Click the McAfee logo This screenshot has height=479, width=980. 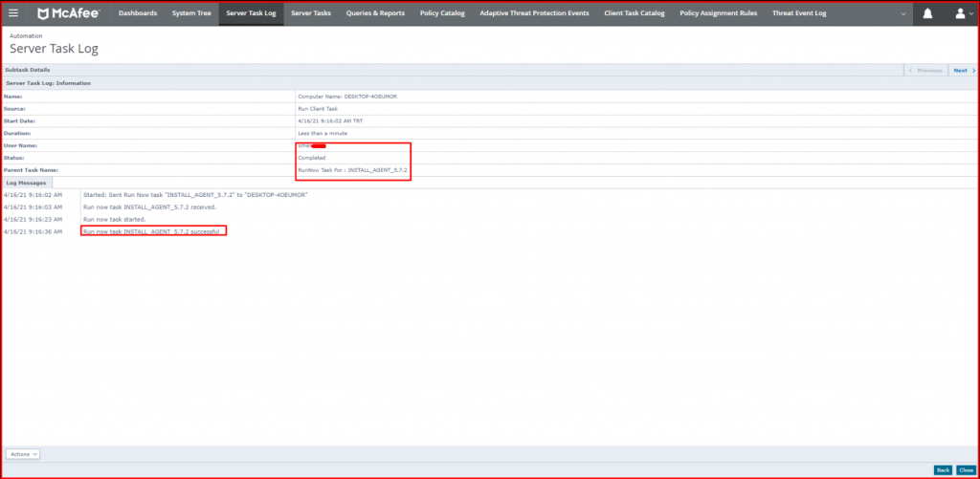[68, 13]
